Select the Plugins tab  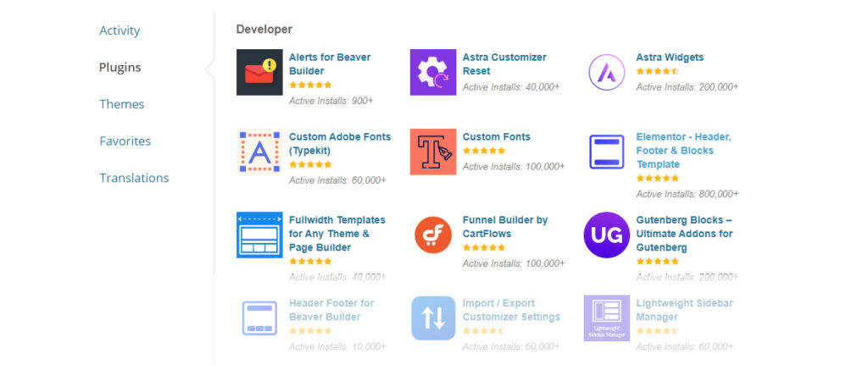(120, 68)
